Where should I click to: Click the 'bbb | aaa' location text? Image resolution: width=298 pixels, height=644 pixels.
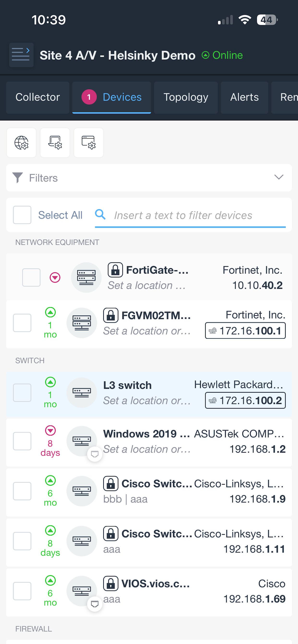(x=125, y=499)
